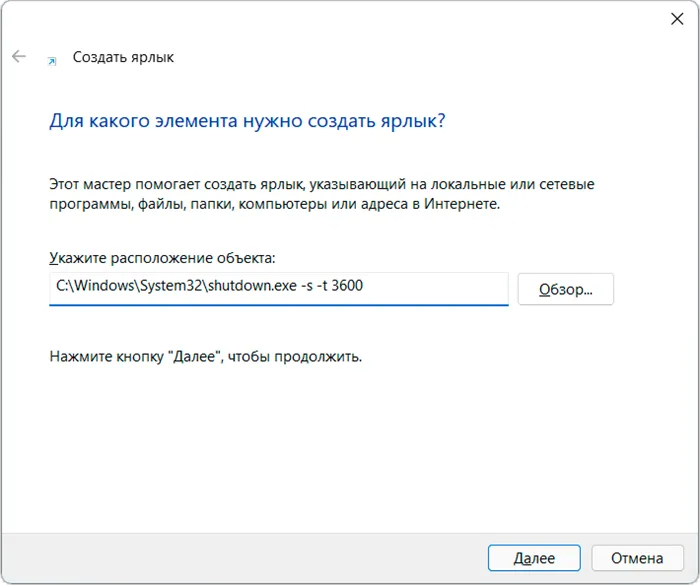Click the 'Создать ярлык' title text

(x=123, y=57)
